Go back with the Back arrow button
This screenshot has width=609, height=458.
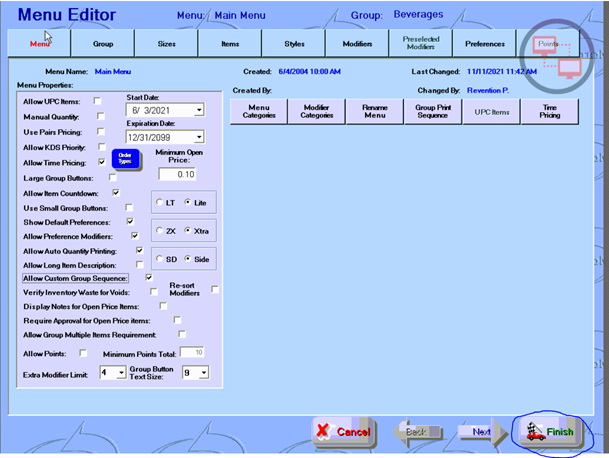[417, 432]
